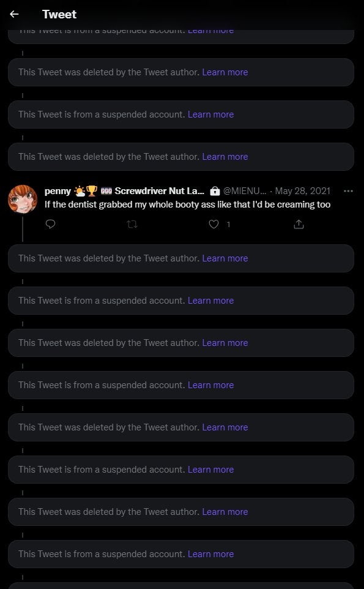This screenshot has width=364, height=589.
Task: Click Learn more on the first deleted tweet notice
Action: 225,72
